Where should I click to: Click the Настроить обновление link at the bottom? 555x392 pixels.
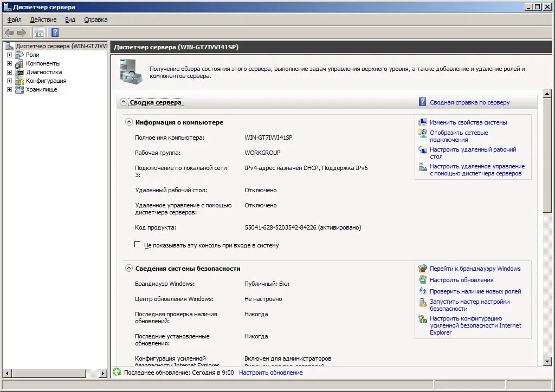click(271, 373)
